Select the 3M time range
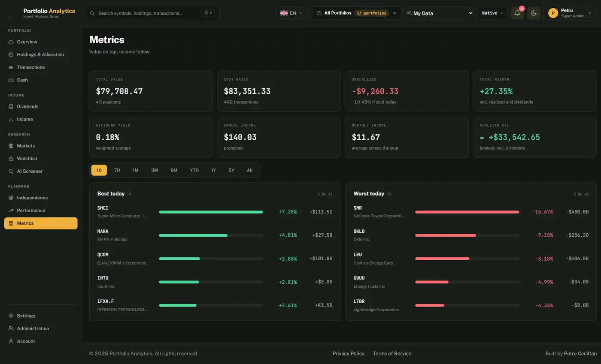Screen dimensions: 601x364 point(155,170)
